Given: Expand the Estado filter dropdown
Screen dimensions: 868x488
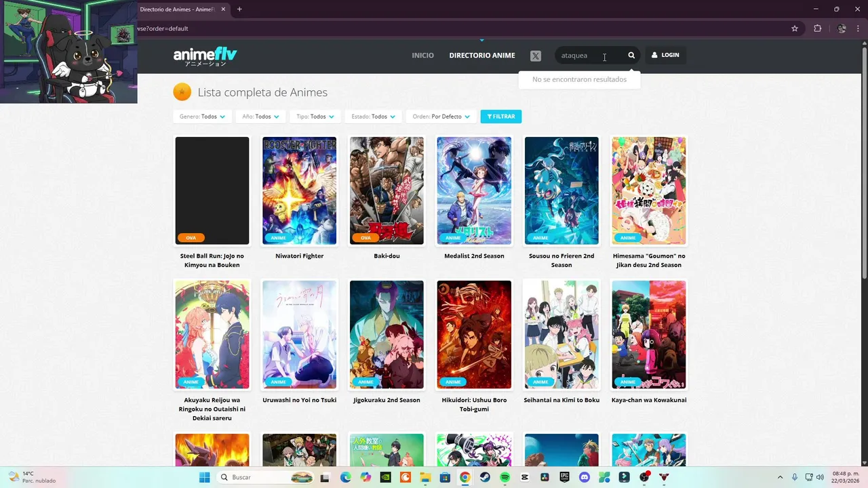Looking at the screenshot, I should [373, 117].
